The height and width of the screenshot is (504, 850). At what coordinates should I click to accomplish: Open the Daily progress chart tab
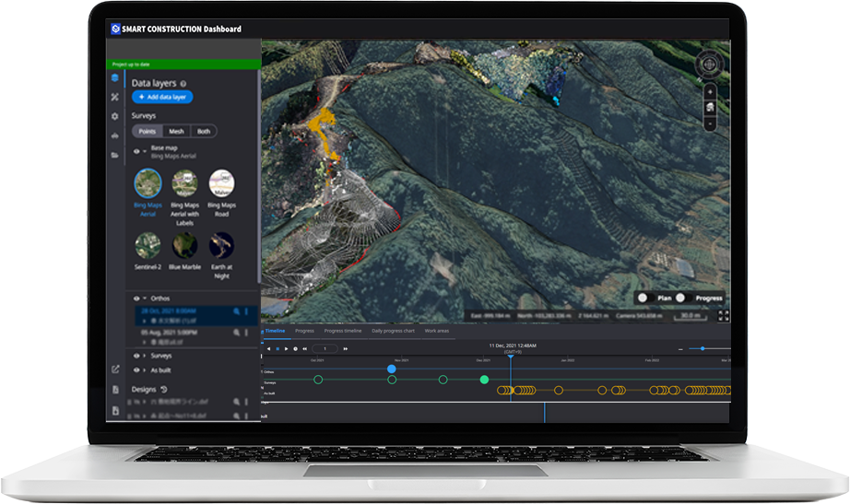point(393,331)
